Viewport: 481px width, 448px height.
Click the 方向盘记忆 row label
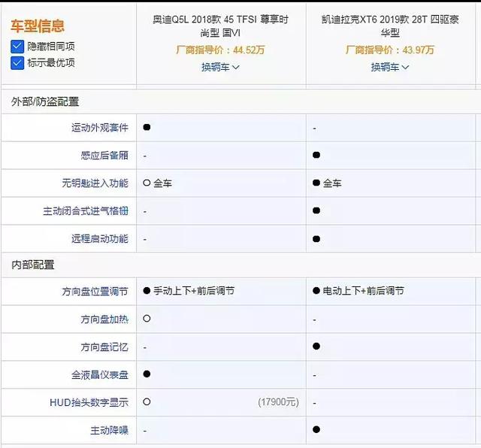(104, 347)
